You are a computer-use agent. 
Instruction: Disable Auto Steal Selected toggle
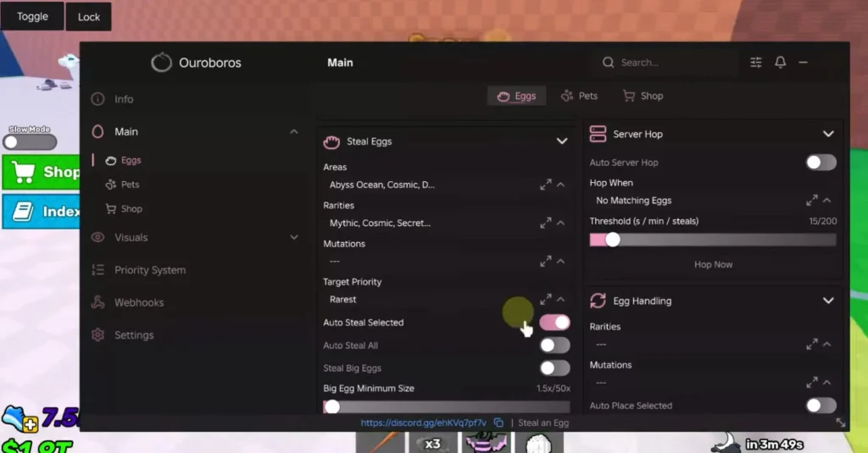pyautogui.click(x=554, y=323)
